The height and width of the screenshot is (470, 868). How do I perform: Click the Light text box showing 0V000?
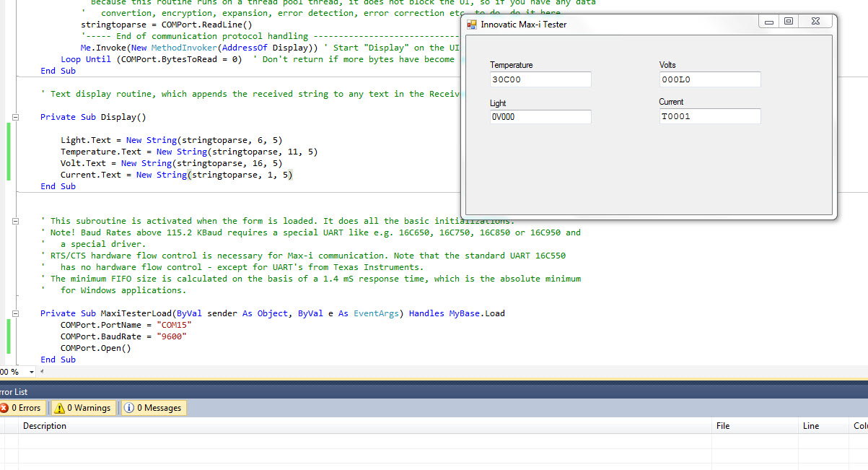coord(540,116)
